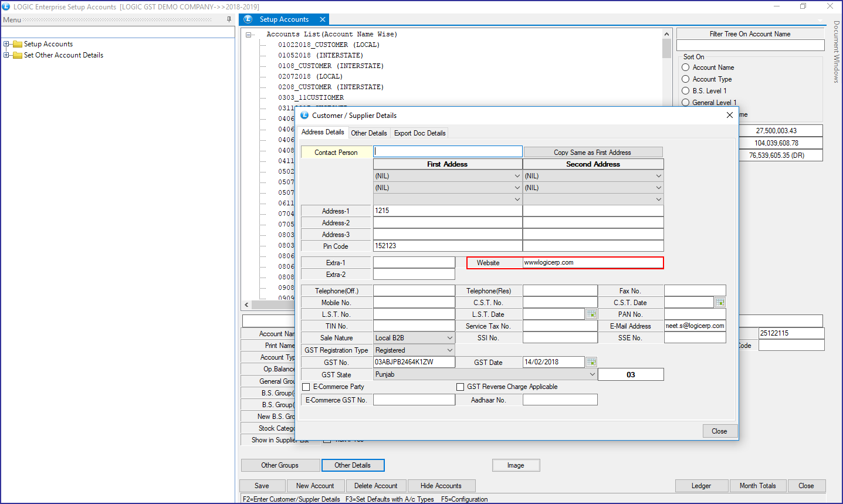Switch to Address Details tab
843x504 pixels.
[x=323, y=133]
